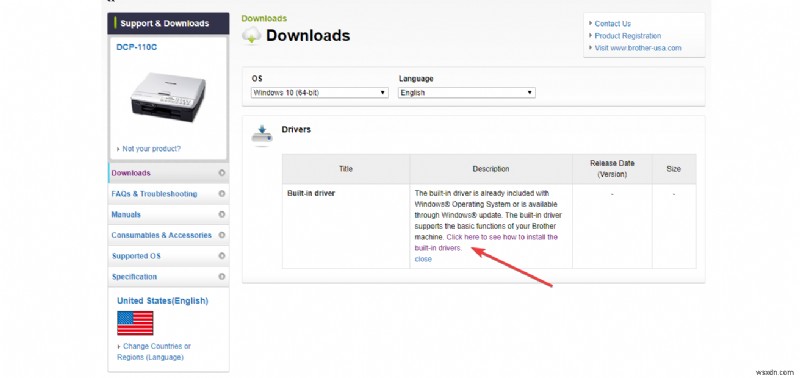This screenshot has height=378, width=800.
Task: Click the circle icon beside FAQs & Troubleshooting
Action: click(x=221, y=194)
